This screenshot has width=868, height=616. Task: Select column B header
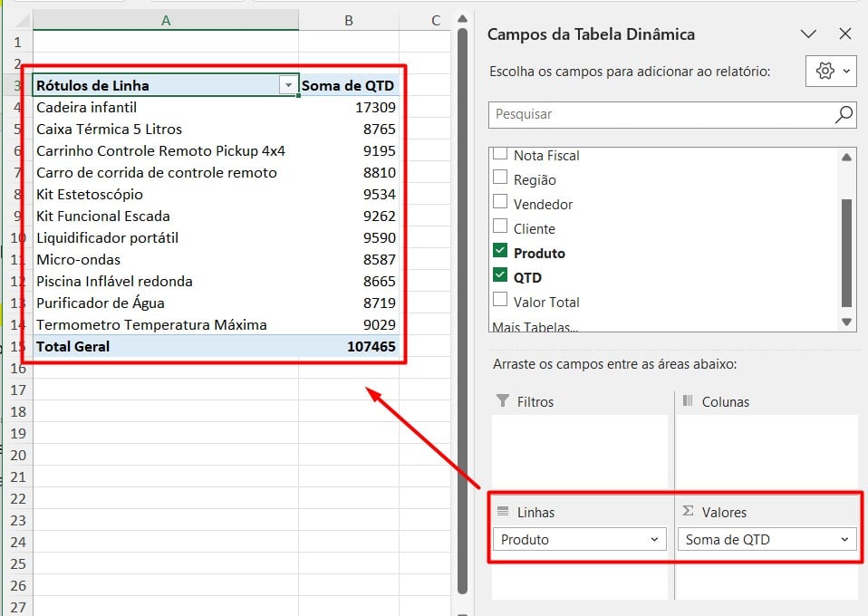click(349, 21)
